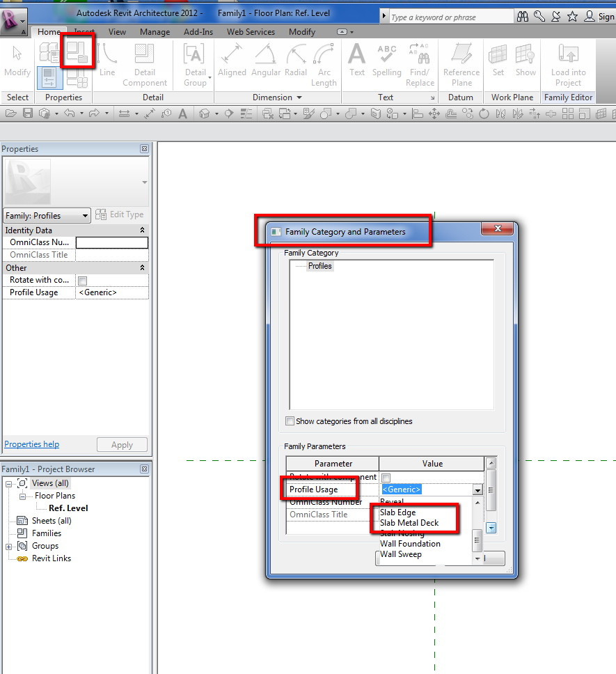Screen dimensions: 616x674
Task: Click the Family Types ribbon icon
Action: coord(77,78)
